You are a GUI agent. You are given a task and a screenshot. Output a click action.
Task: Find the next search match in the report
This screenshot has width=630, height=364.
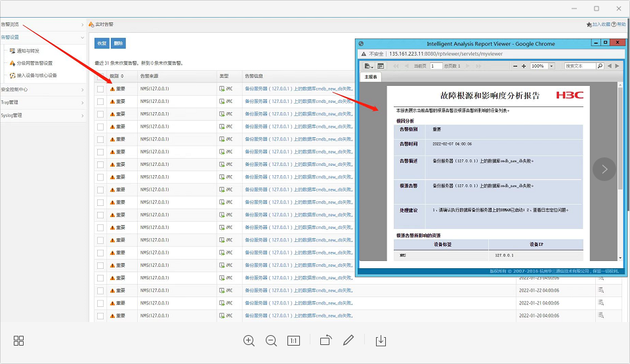tap(617, 66)
